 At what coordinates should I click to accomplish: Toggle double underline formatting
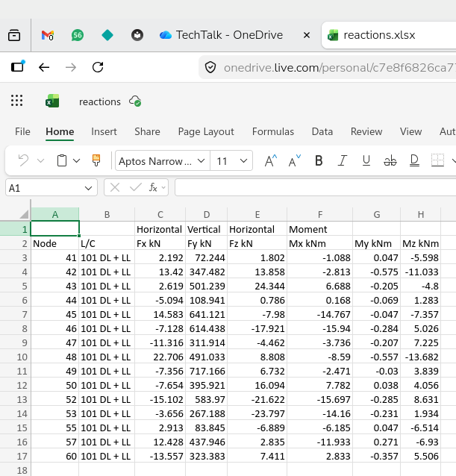click(x=414, y=160)
